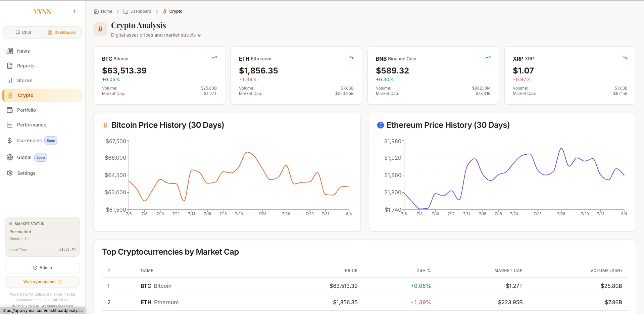This screenshot has width=644, height=314.
Task: Click the Currencies dollar sign icon
Action: (x=10, y=141)
